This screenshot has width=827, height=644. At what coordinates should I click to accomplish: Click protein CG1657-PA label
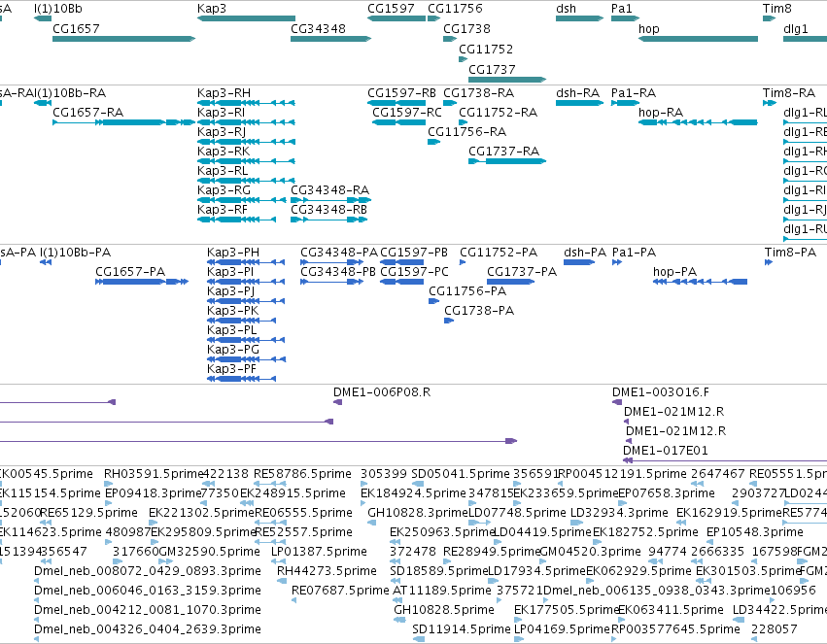pos(130,272)
